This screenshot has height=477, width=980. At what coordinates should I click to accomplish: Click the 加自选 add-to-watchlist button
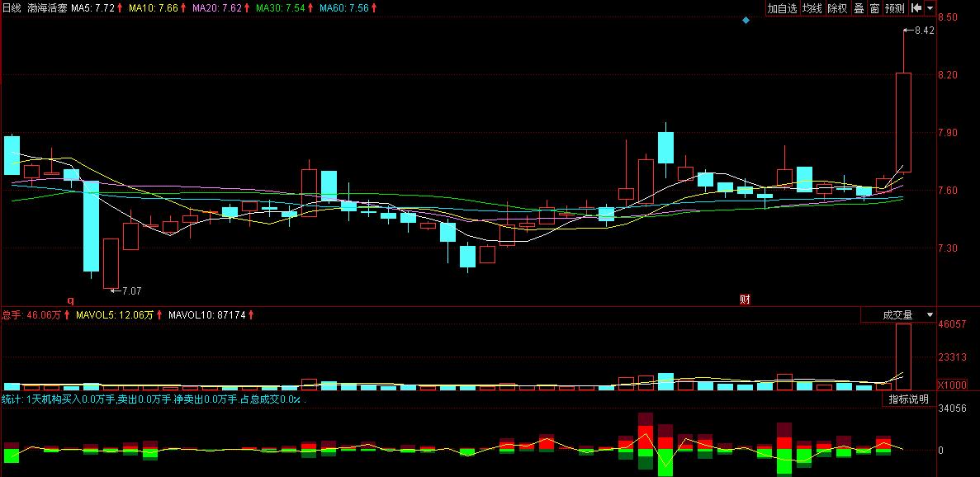point(783,8)
